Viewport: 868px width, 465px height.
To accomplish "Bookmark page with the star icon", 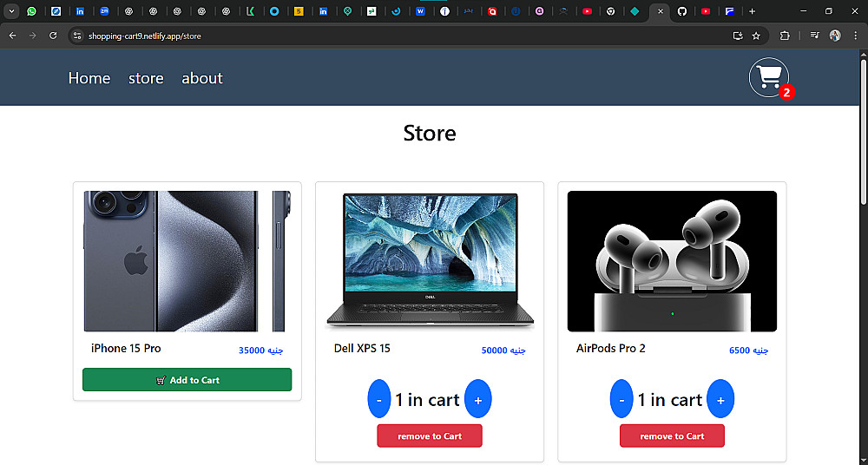I will click(756, 36).
